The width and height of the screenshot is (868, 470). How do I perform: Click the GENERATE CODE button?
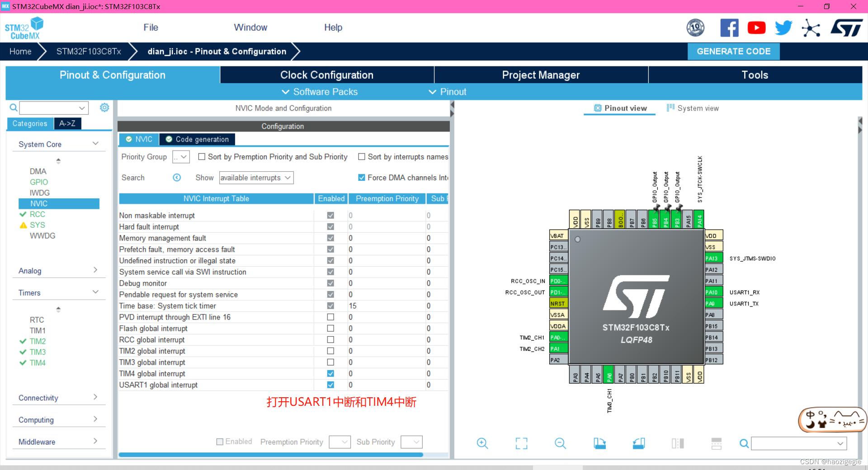(733, 52)
